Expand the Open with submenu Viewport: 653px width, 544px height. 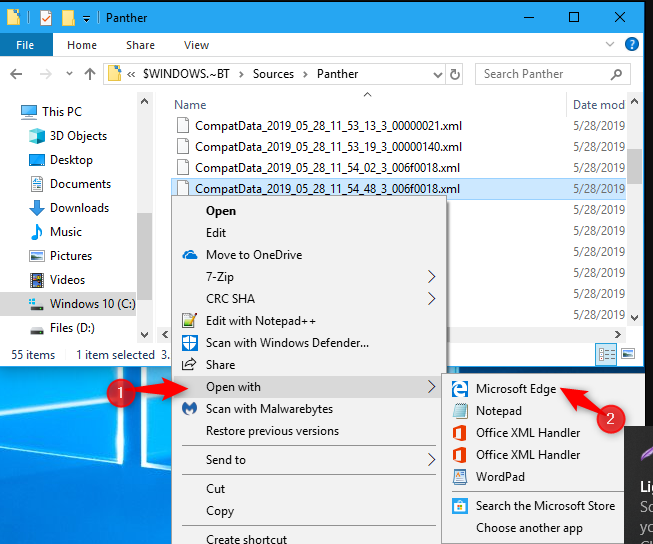(x=309, y=387)
